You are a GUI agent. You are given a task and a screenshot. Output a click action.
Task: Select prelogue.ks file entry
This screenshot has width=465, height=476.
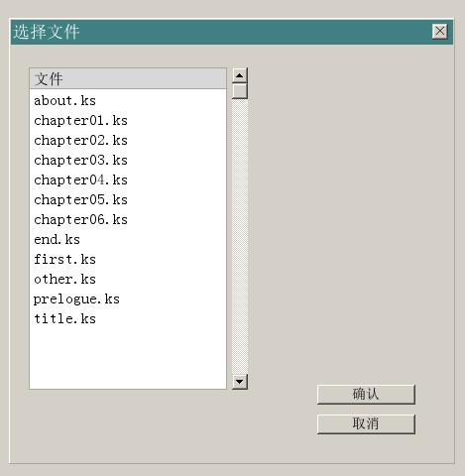[x=128, y=298]
